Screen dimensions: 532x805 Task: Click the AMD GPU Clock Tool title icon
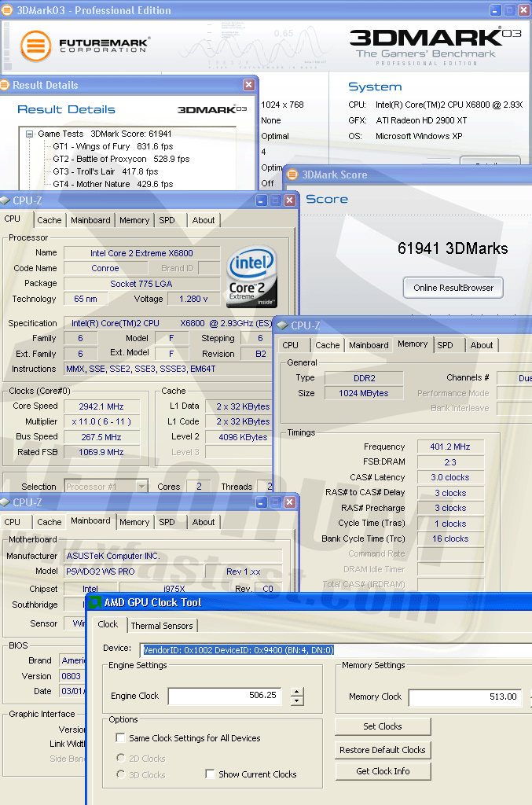[95, 602]
